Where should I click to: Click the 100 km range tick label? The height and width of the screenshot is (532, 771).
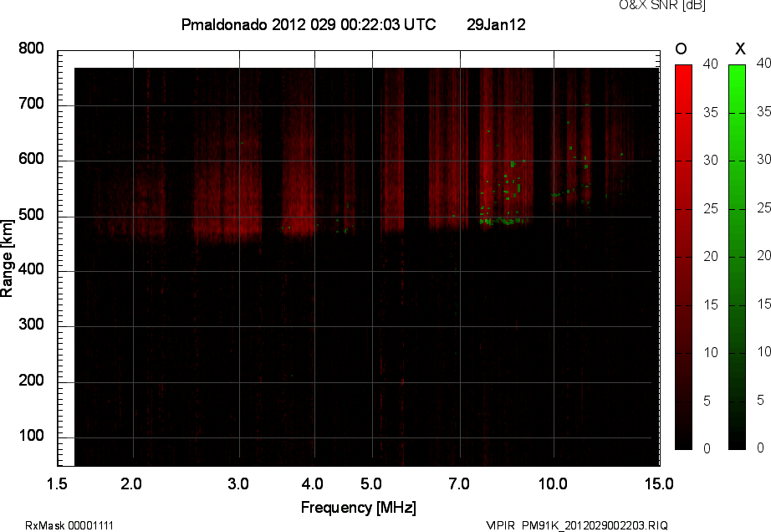tap(31, 437)
